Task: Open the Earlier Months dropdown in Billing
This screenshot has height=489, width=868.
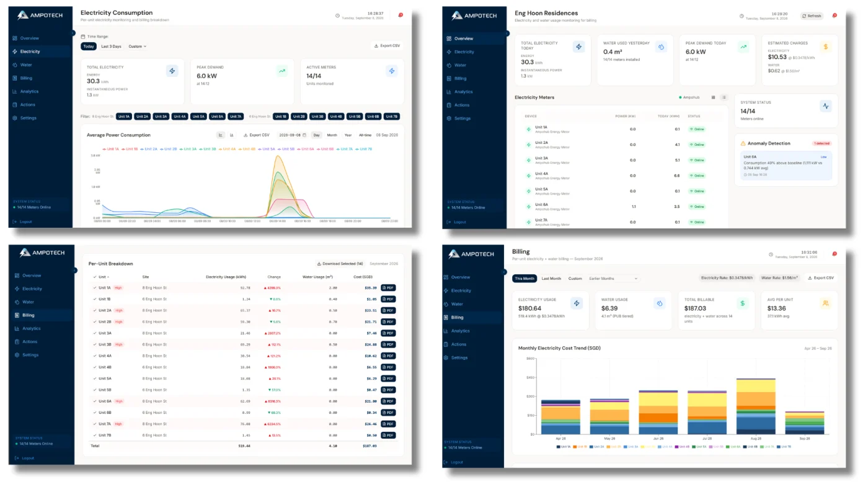Action: [613, 279]
